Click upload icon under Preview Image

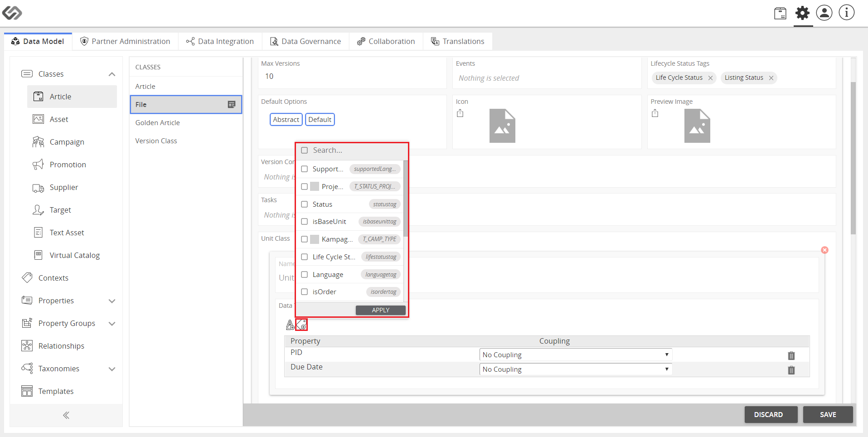[655, 113]
